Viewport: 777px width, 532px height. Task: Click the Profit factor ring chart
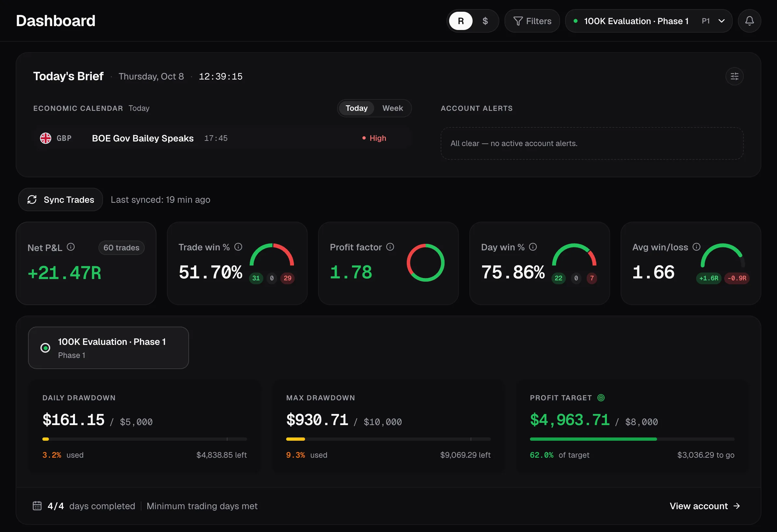click(x=425, y=262)
